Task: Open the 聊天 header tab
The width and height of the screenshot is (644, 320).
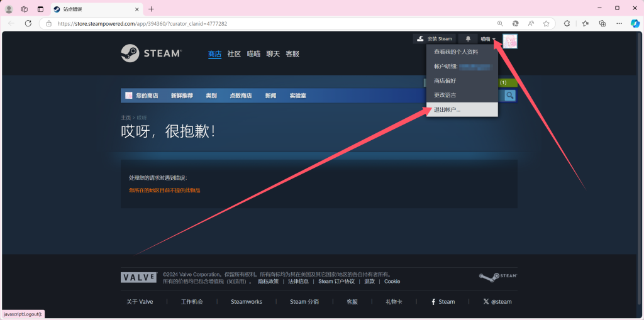Action: pyautogui.click(x=273, y=54)
